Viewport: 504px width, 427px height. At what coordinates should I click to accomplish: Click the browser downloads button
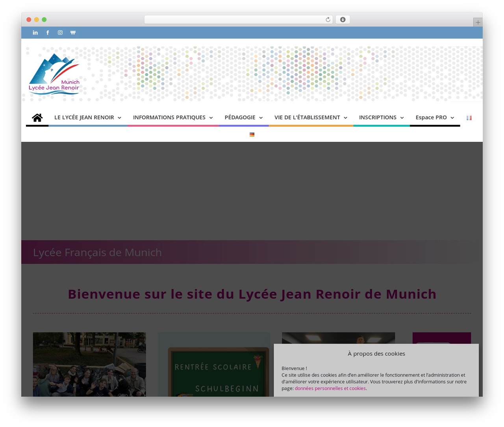pyautogui.click(x=343, y=20)
